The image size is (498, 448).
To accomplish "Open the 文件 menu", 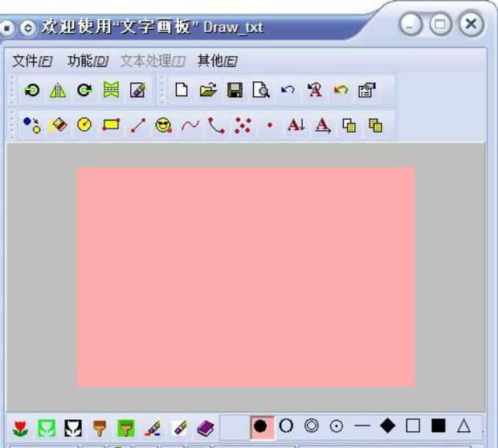I will 32,61.
